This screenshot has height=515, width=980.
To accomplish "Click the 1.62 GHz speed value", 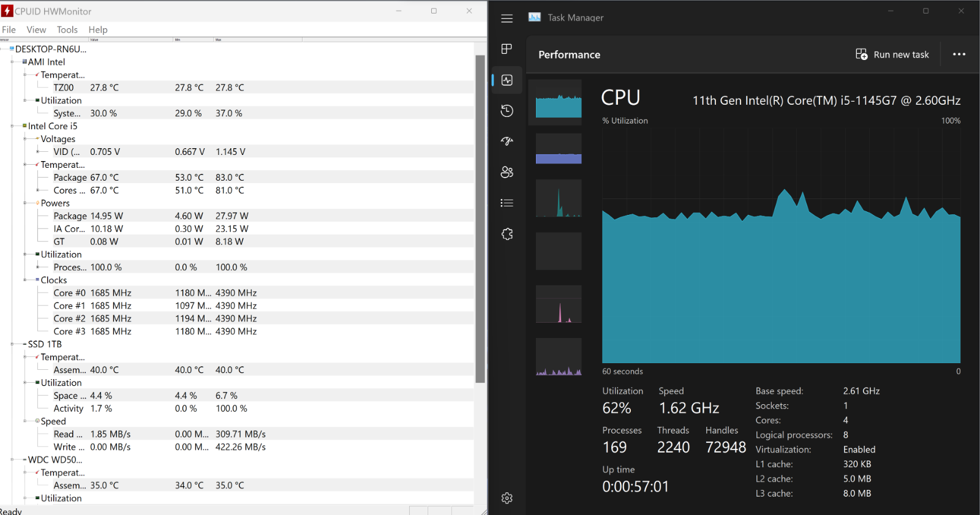I will tap(689, 408).
